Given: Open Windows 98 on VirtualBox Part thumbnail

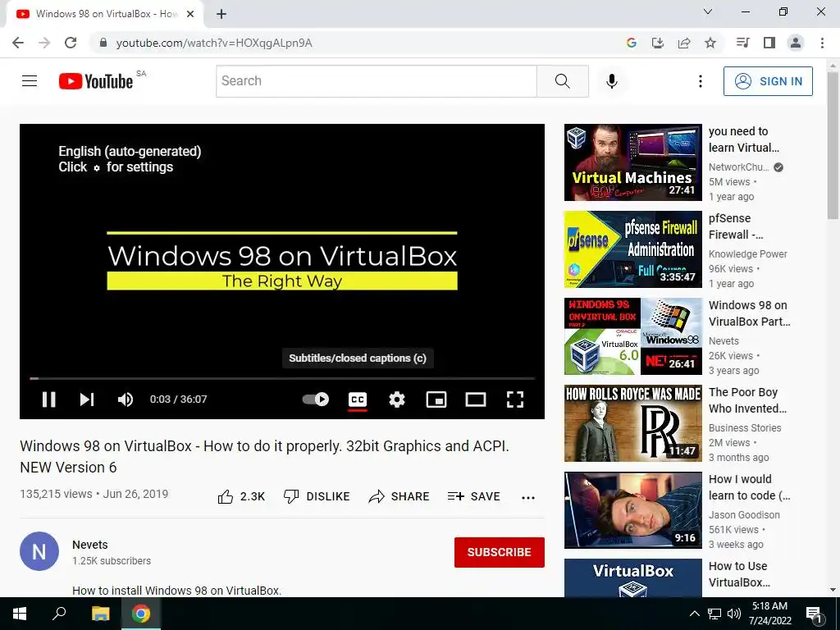Looking at the screenshot, I should point(632,336).
